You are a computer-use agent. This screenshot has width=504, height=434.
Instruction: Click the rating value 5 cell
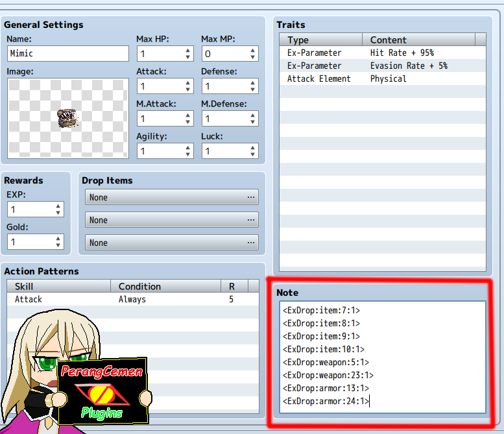coord(231,299)
